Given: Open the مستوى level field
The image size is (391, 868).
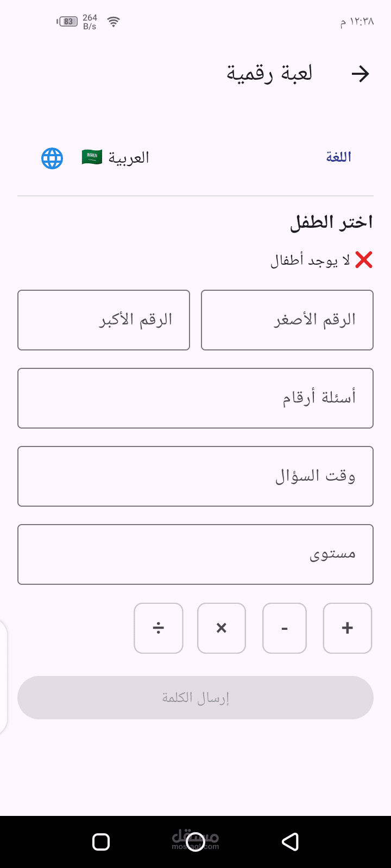Looking at the screenshot, I should [x=195, y=554].
